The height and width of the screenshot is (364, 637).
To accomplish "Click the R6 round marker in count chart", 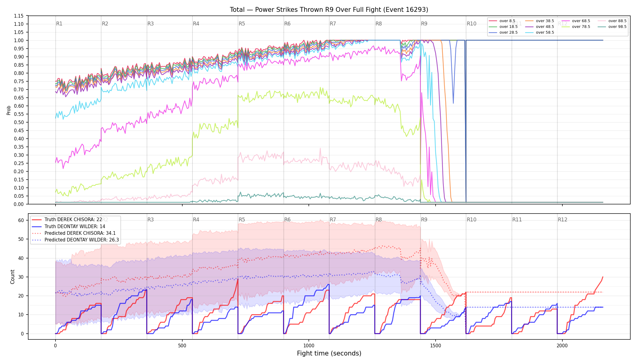I will tap(287, 220).
